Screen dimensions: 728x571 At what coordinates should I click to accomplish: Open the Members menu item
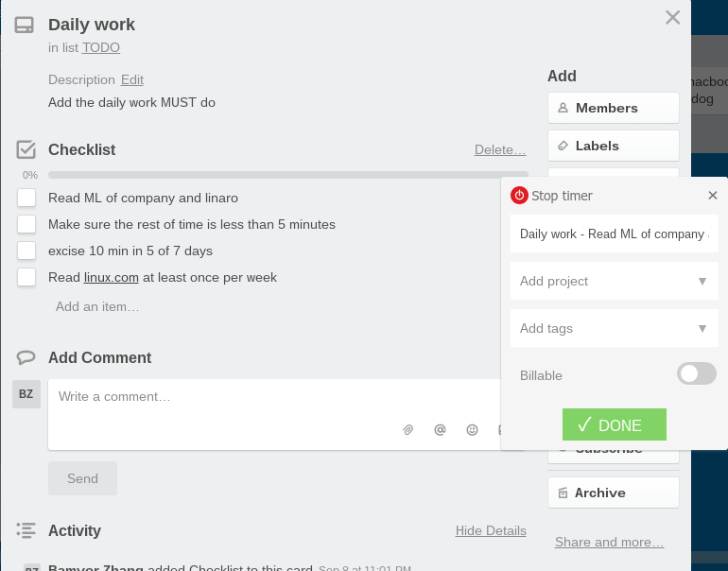click(x=614, y=108)
